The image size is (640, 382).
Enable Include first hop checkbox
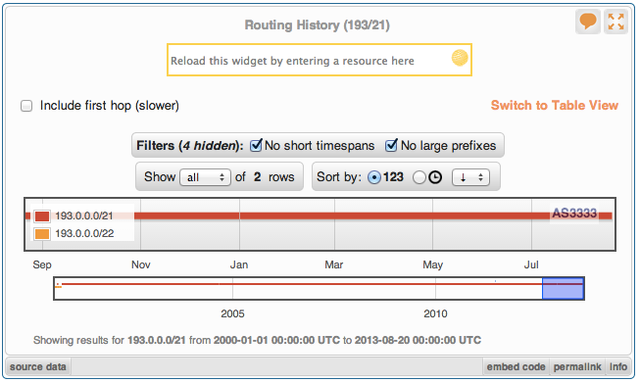pos(27,106)
